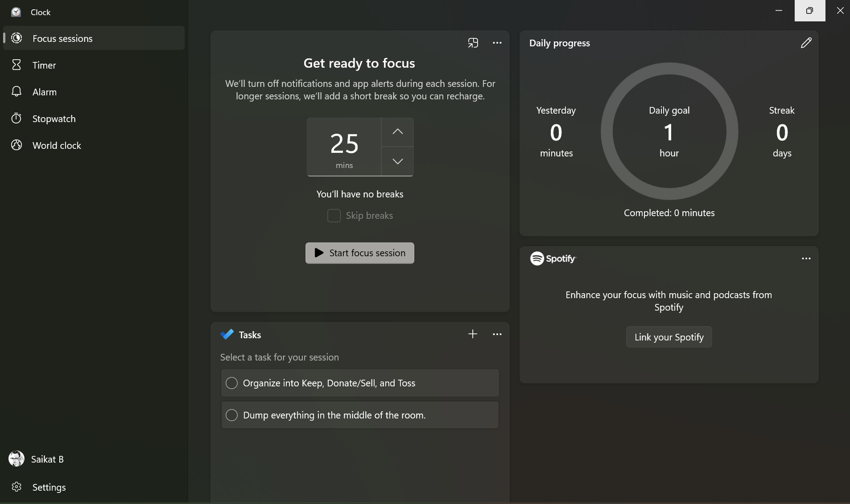Open the Timer page in sidebar
The height and width of the screenshot is (504, 850).
click(44, 65)
